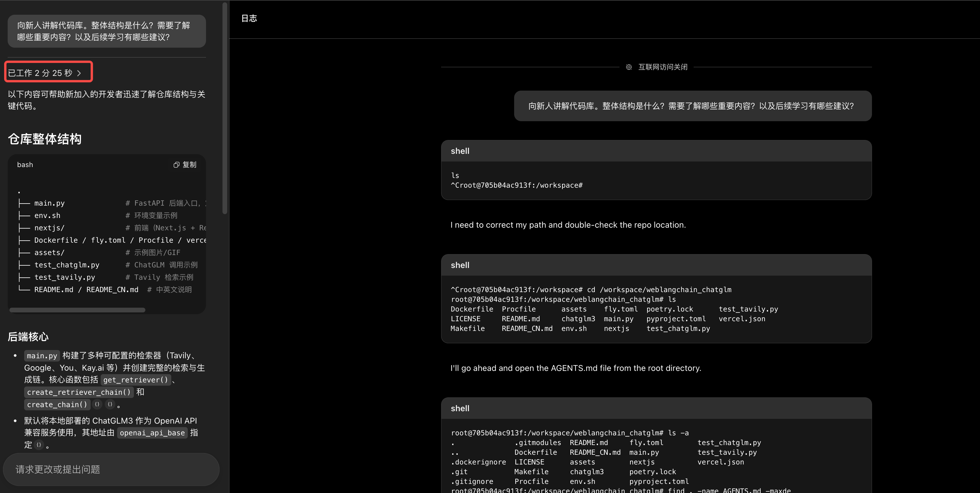The width and height of the screenshot is (980, 493).
Task: Collapse the second shell output block header
Action: pyautogui.click(x=655, y=265)
